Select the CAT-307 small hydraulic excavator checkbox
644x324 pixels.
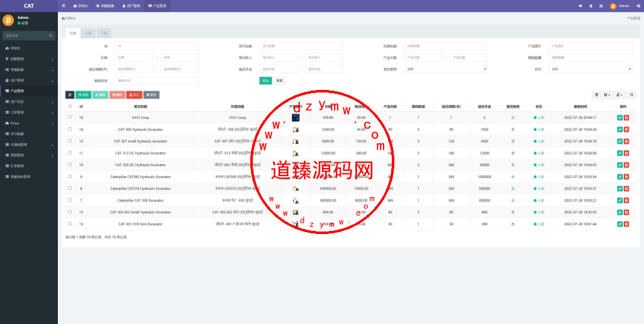point(70,141)
